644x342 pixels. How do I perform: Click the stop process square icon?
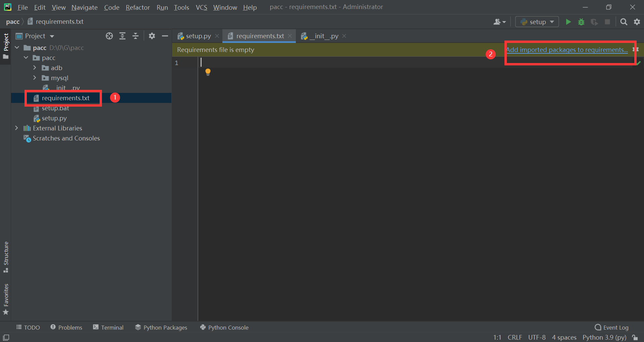(607, 22)
